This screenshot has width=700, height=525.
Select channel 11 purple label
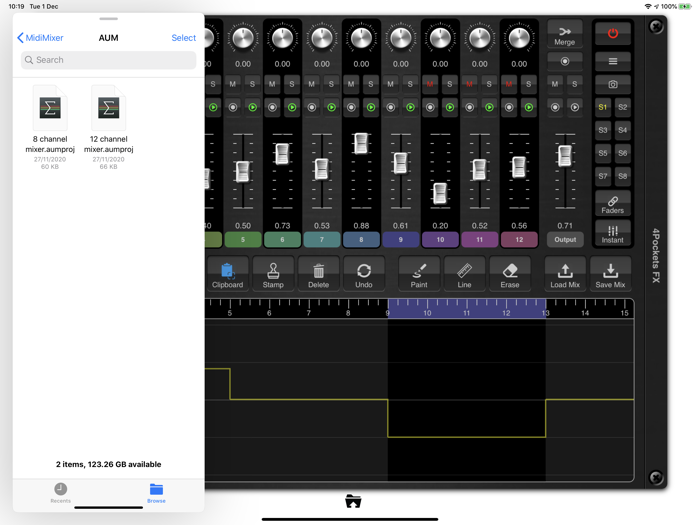(479, 240)
